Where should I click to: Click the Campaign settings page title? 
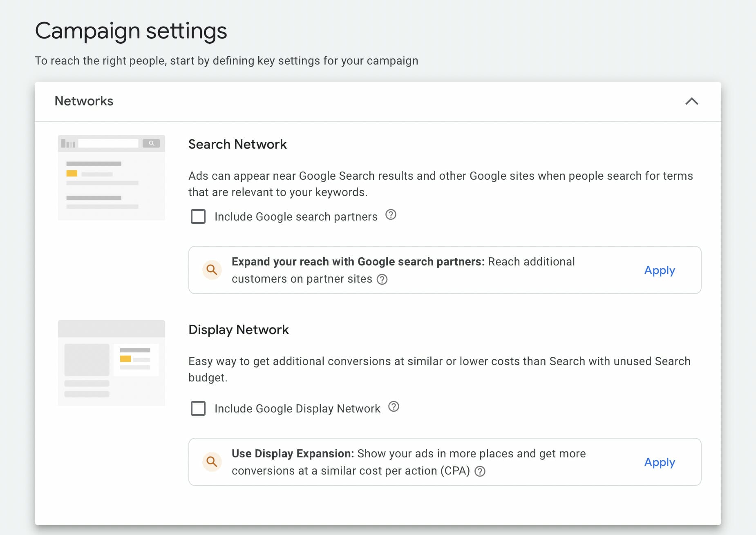click(x=131, y=30)
